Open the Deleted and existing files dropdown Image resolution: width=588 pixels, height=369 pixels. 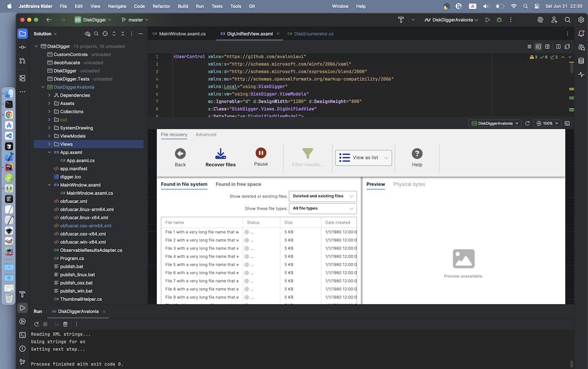(323, 196)
